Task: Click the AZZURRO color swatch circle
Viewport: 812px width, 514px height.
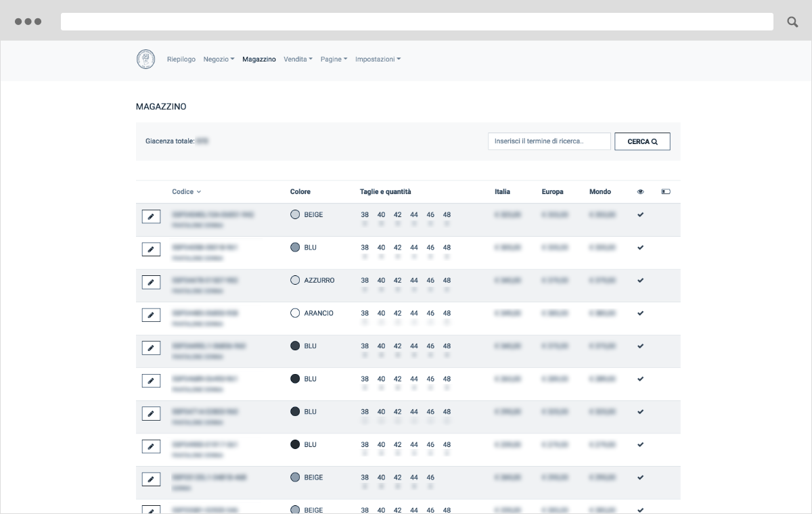Action: (295, 280)
